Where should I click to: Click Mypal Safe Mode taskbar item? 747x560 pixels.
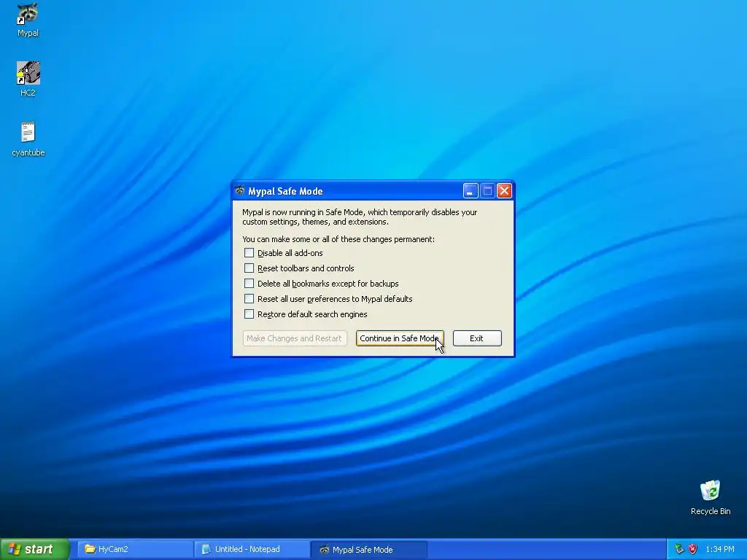[x=368, y=549]
